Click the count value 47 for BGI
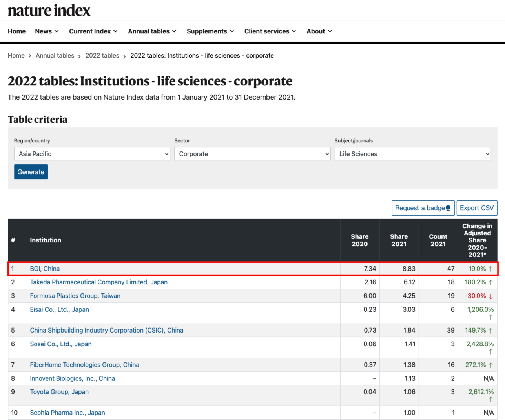The image size is (505, 420). tap(451, 269)
